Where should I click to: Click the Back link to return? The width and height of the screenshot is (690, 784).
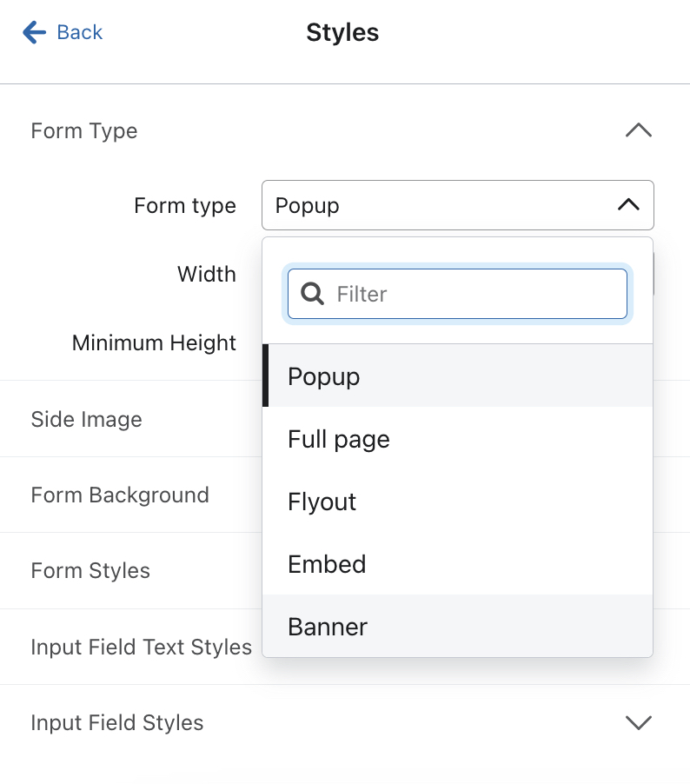79,32
